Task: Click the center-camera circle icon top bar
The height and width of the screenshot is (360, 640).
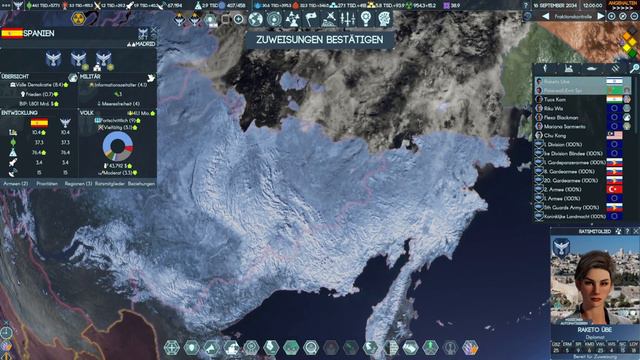Action: point(623,16)
